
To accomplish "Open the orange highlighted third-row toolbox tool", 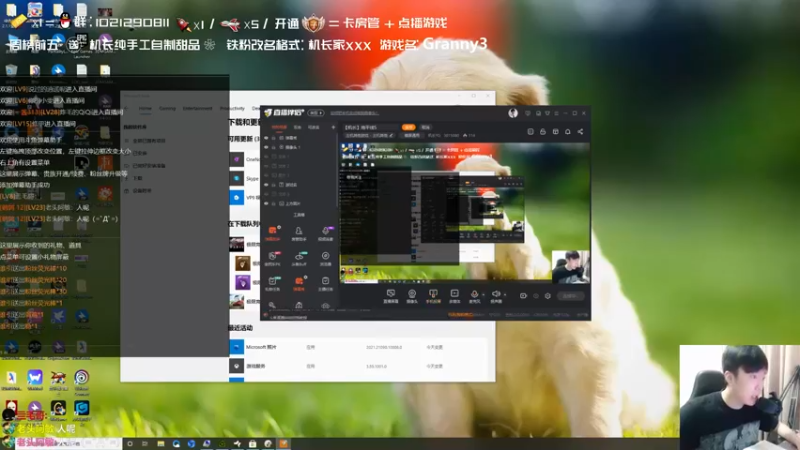I will click(x=299, y=283).
